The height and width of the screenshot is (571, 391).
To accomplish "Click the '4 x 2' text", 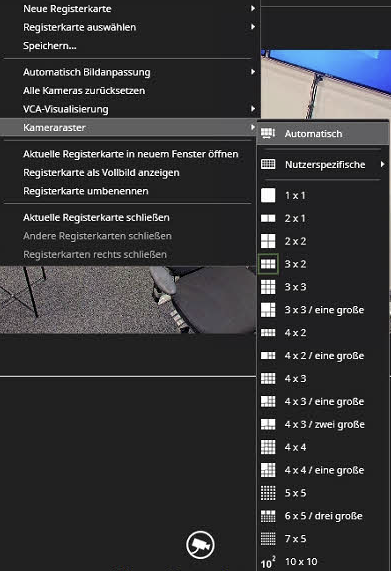I will click(295, 333).
